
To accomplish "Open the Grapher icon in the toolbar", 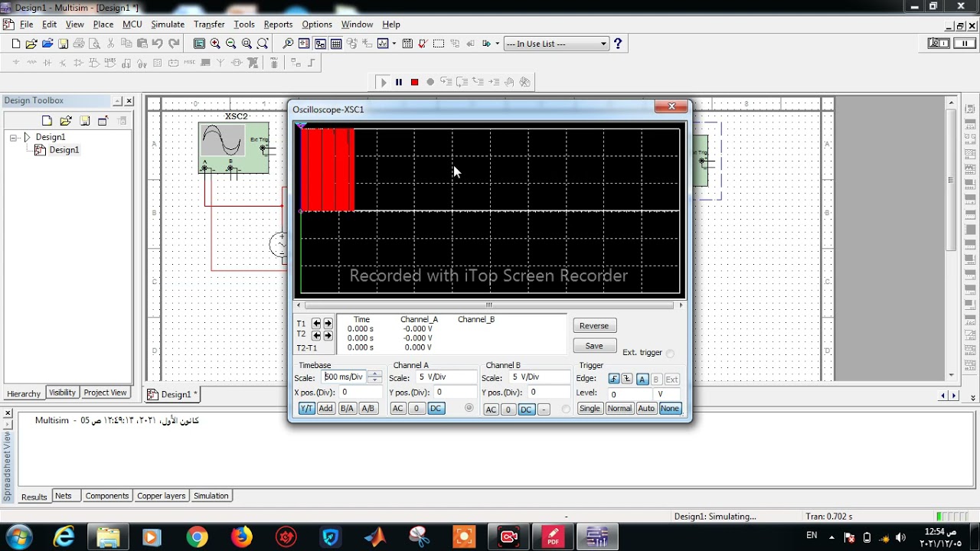I will 382,44.
